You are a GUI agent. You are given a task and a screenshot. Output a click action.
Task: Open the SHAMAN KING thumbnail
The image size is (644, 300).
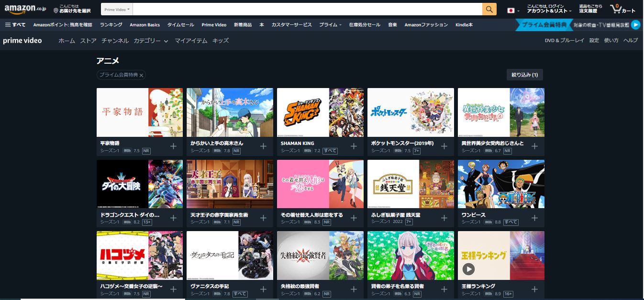320,112
